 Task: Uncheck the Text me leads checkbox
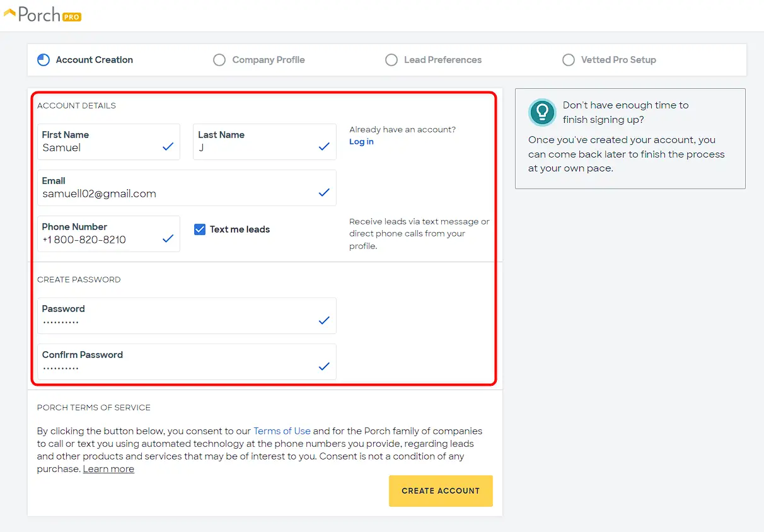[200, 229]
